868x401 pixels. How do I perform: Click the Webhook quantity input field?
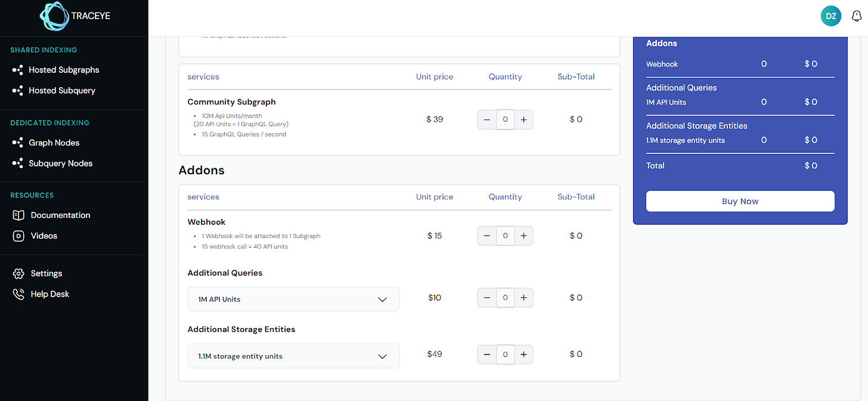tap(505, 236)
